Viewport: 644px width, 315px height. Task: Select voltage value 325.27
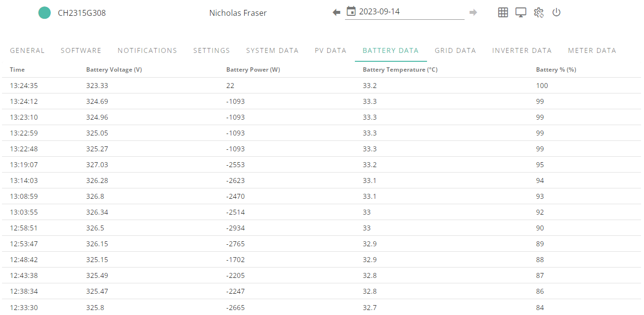(x=97, y=149)
